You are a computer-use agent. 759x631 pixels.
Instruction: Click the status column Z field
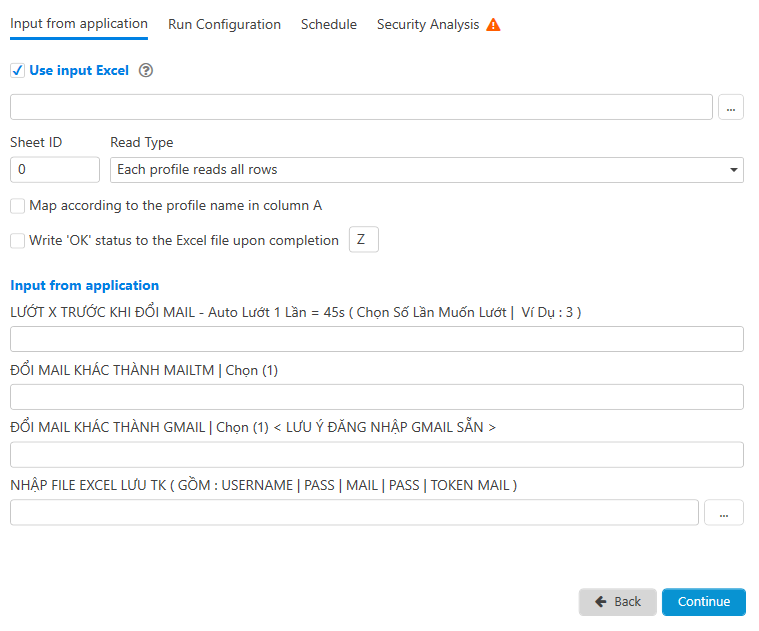pyautogui.click(x=364, y=240)
